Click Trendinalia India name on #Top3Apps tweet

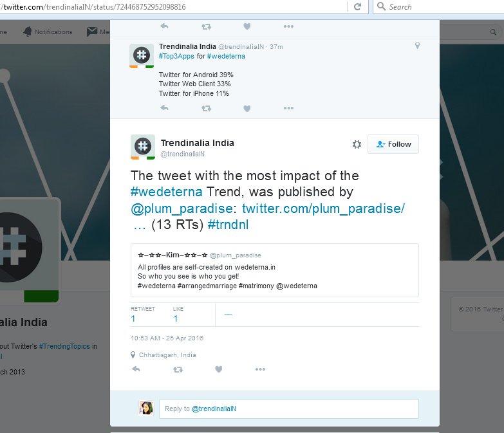pyautogui.click(x=187, y=46)
